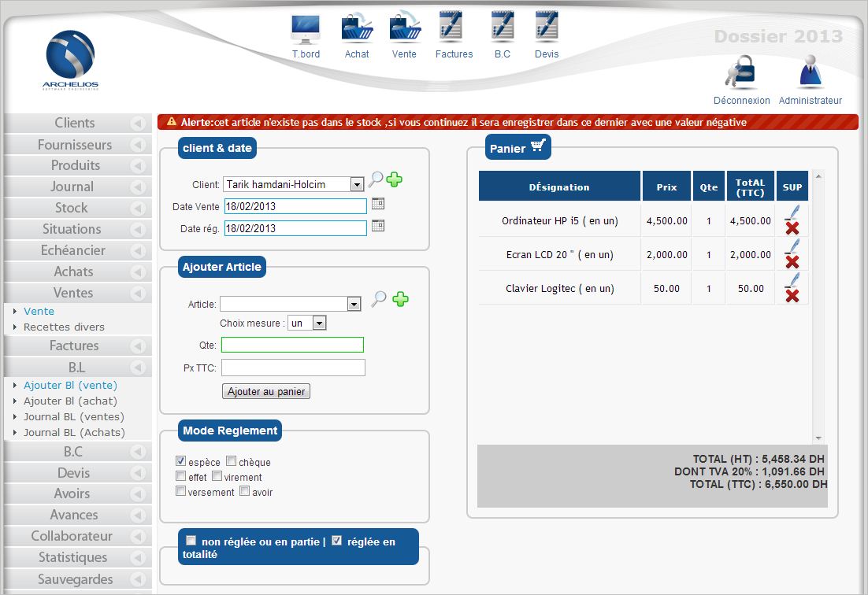Open the Stock sidebar menu
Screen dimensions: 868x595
(72, 208)
